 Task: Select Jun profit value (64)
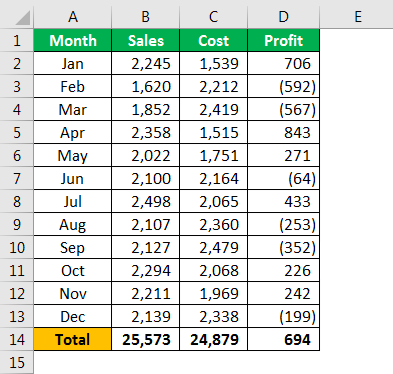284,178
